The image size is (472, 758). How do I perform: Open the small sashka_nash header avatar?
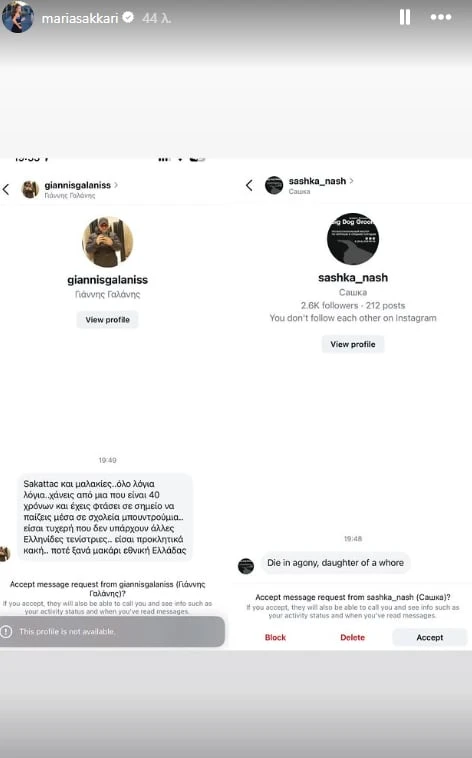click(x=274, y=185)
